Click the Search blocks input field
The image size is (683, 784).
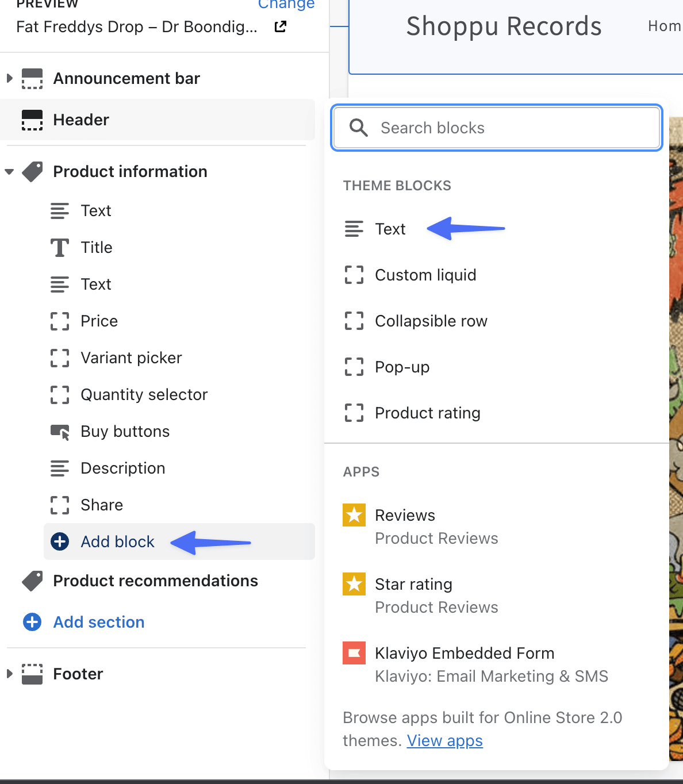point(496,128)
